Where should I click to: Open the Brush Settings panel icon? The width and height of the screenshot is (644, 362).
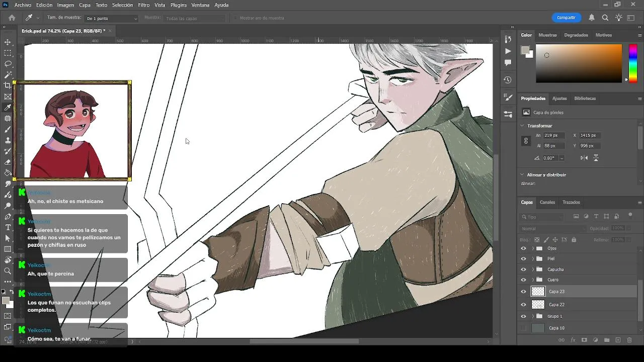point(508,98)
